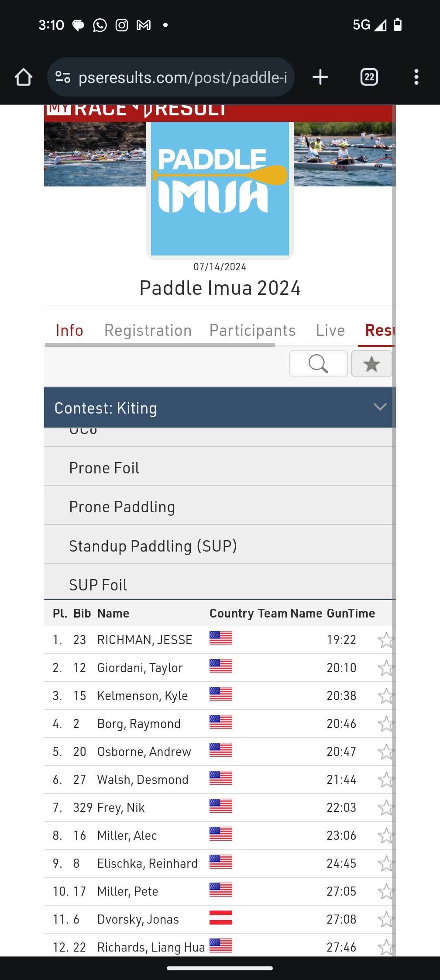
Task: Select SUP Foil in the contest list
Action: point(98,585)
